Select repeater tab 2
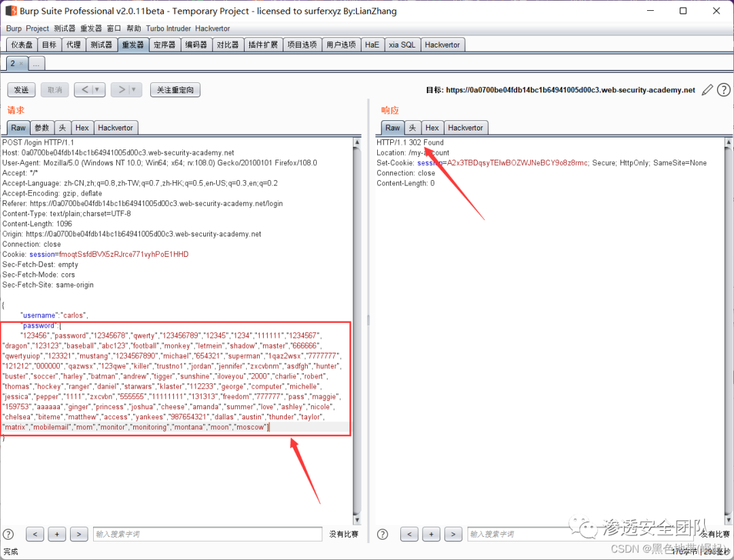Image resolution: width=734 pixels, height=560 pixels. click(x=13, y=63)
